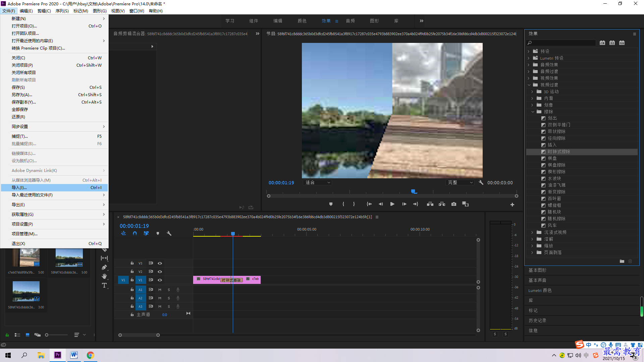Toggle sync lock for V2 track
The image size is (644, 362).
coord(151,271)
